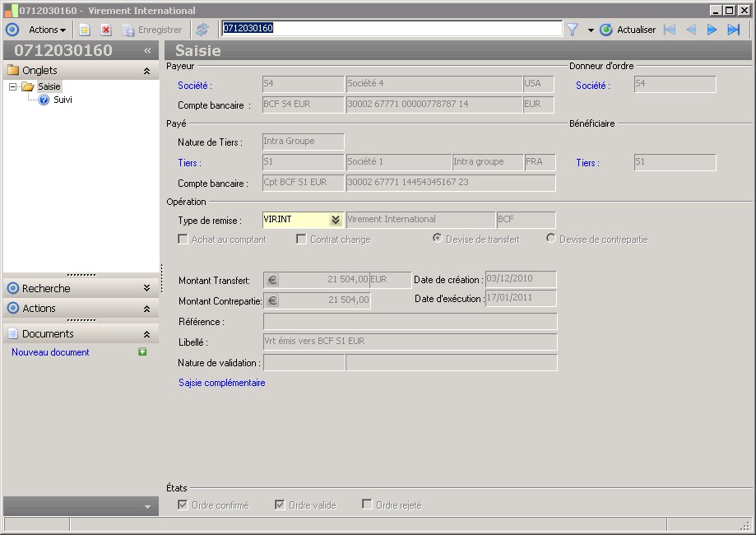Click the status bar resize grip
This screenshot has width=756, height=535.
tap(746, 525)
